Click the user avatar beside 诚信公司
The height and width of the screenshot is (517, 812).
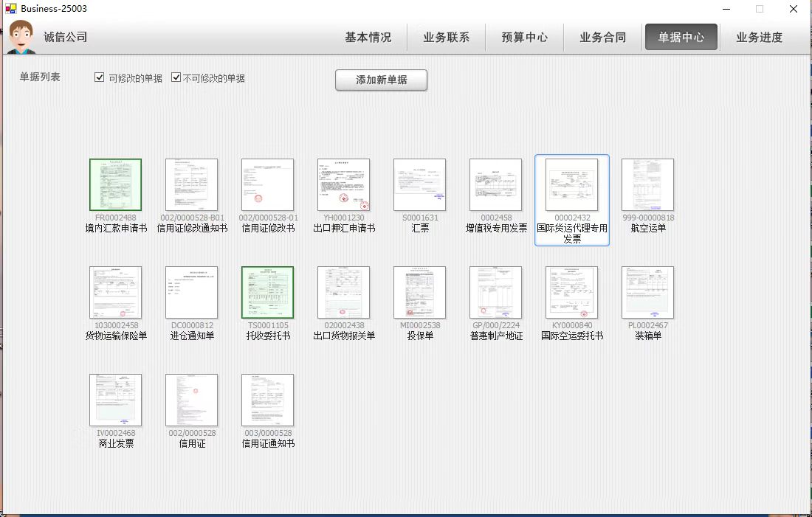coord(22,37)
